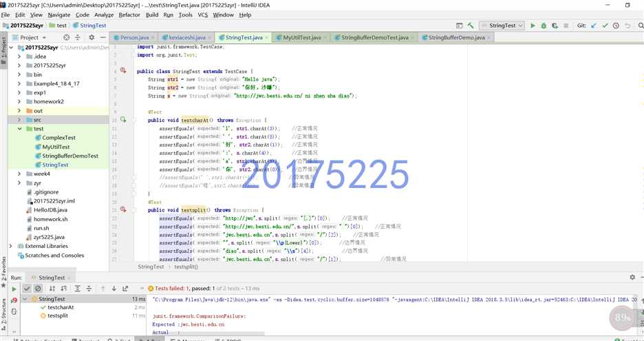Switch to Person.java editor tab

(134, 37)
